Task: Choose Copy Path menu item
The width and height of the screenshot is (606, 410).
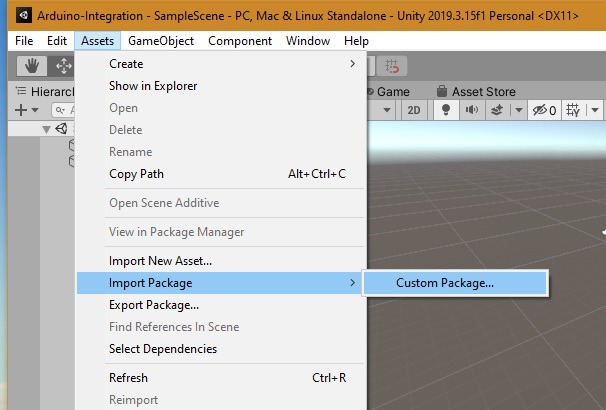Action: (x=221, y=174)
